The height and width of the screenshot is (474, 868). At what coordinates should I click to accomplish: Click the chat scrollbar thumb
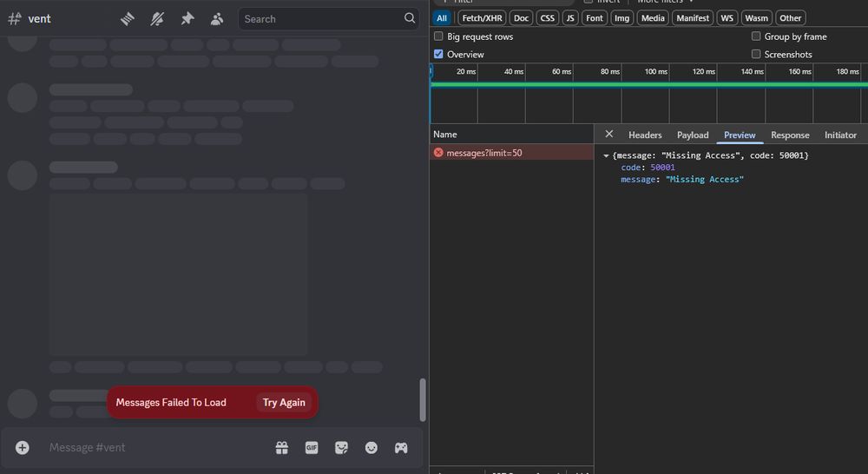[423, 400]
